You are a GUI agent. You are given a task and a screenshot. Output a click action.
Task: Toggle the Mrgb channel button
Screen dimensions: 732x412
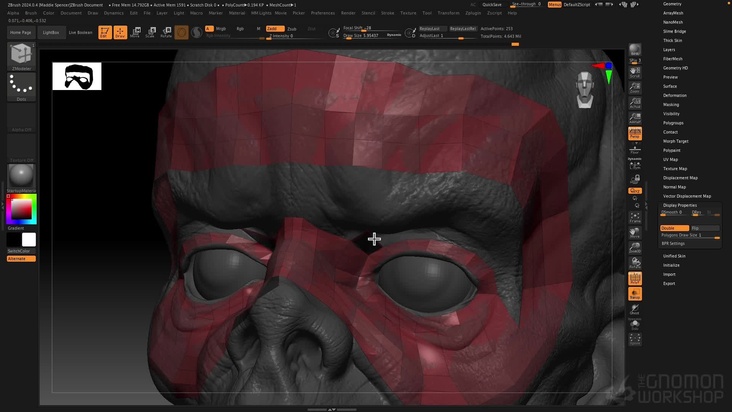click(221, 29)
